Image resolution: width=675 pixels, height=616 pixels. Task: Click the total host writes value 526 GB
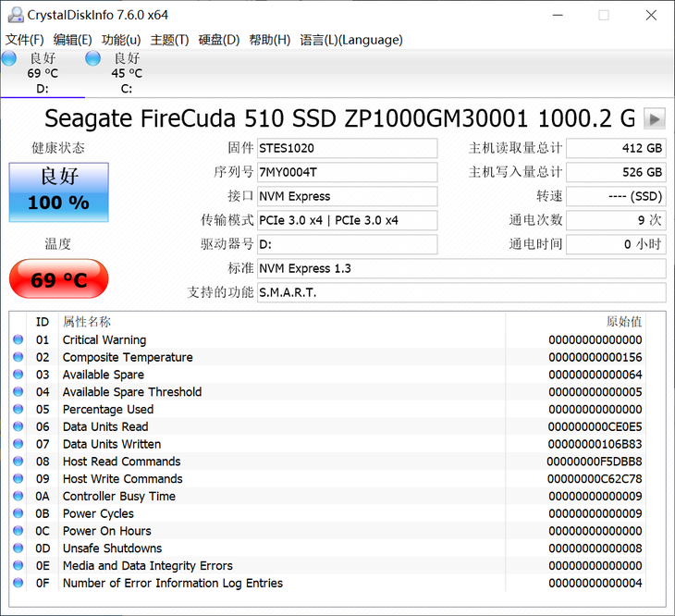(616, 172)
